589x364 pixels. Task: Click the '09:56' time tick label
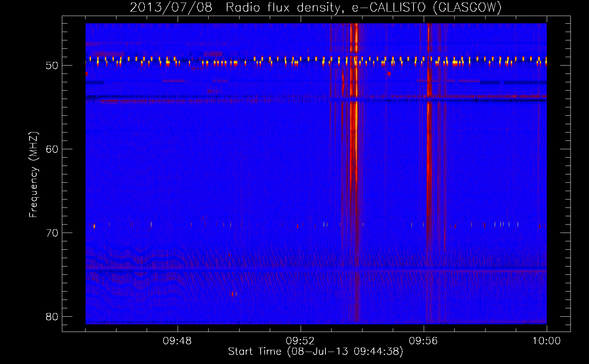(423, 341)
